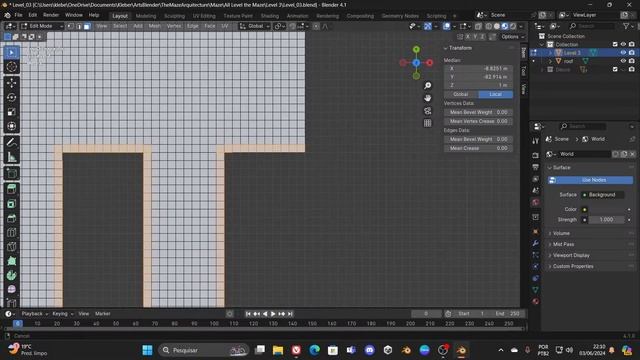Switch to the Modeling workspace tab
640x360 pixels.
coord(146,16)
